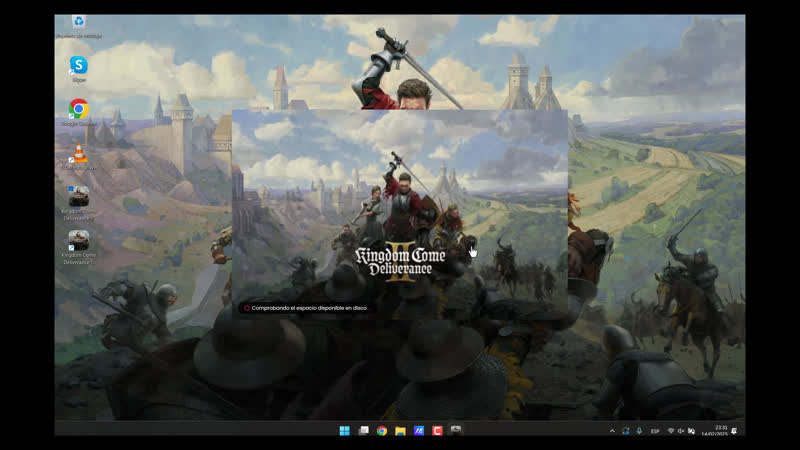This screenshot has width=800, height=450.
Task: Click the red C app taskbar icon
Action: pos(437,431)
